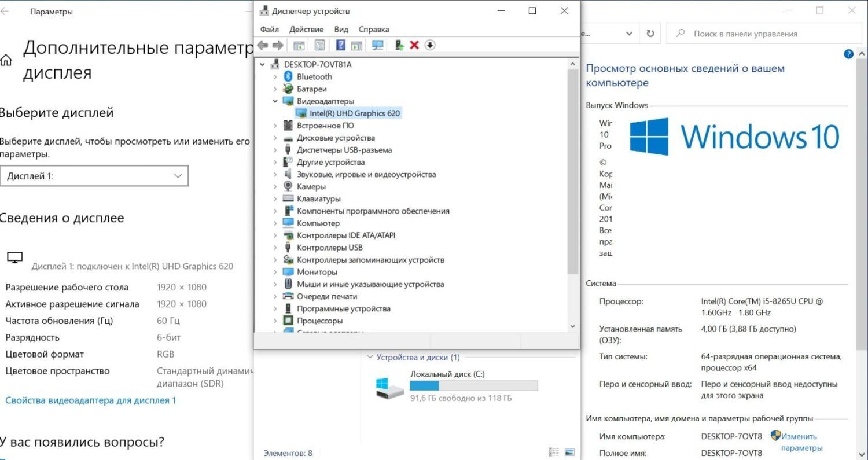The image size is (868, 460).
Task: Open Свойства видеоадаптера для дисплея 1 link
Action: (x=91, y=400)
